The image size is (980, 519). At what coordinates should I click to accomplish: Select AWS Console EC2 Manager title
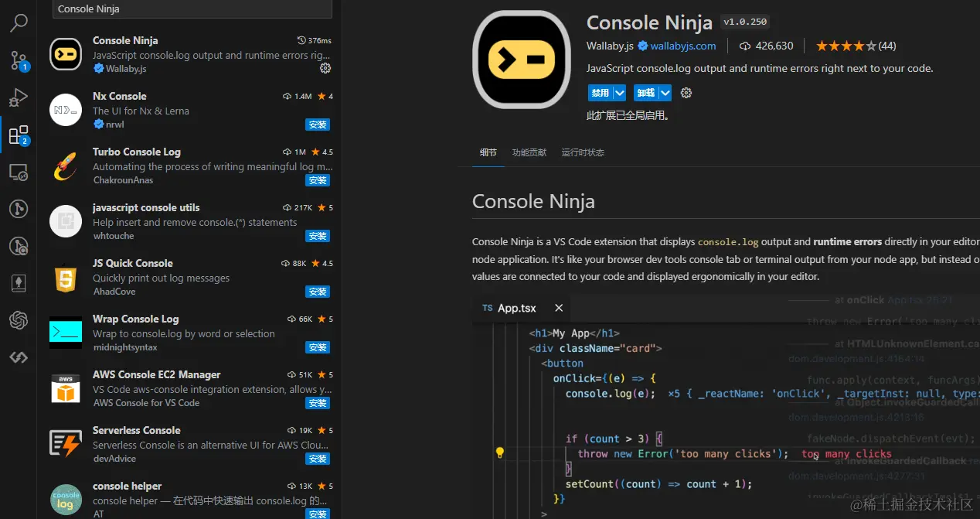[157, 374]
